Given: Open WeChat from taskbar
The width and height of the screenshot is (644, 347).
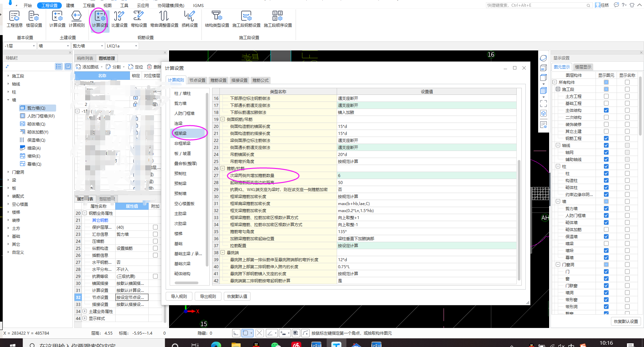Looking at the screenshot, I should [x=276, y=344].
